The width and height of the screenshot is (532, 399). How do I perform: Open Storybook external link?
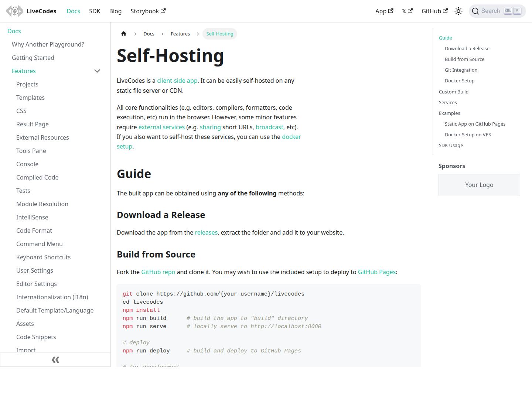148,11
